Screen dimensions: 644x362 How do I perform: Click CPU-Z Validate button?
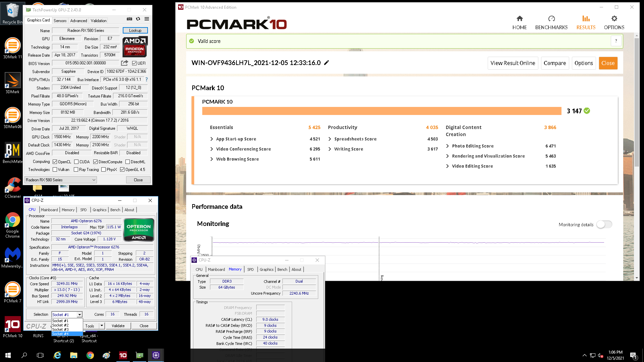pyautogui.click(x=118, y=325)
